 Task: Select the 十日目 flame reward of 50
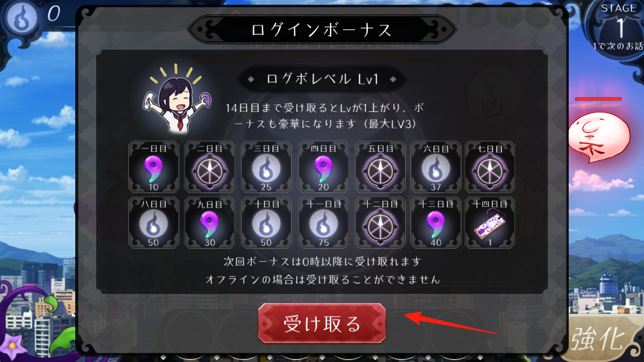[266, 223]
